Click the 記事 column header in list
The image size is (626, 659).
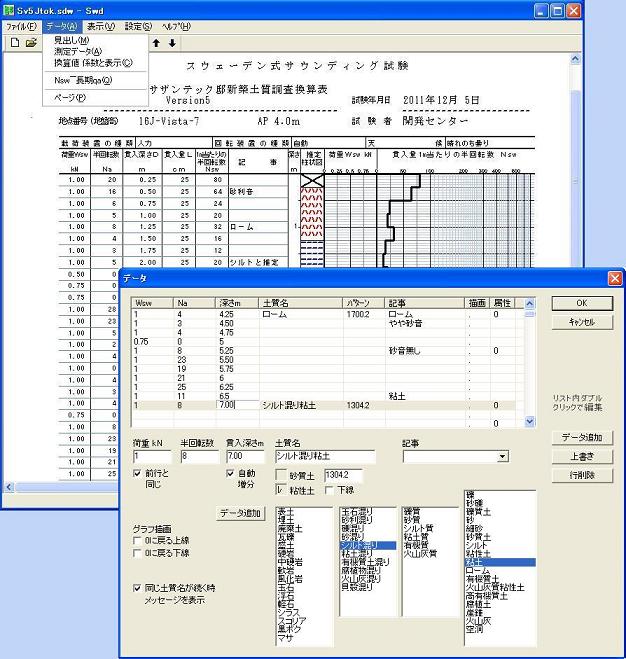point(425,303)
